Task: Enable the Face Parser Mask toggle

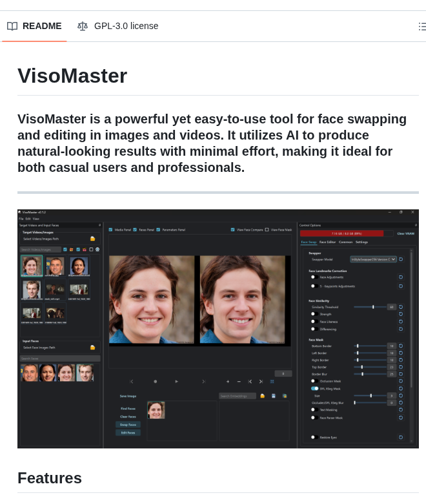Action: coord(314,417)
